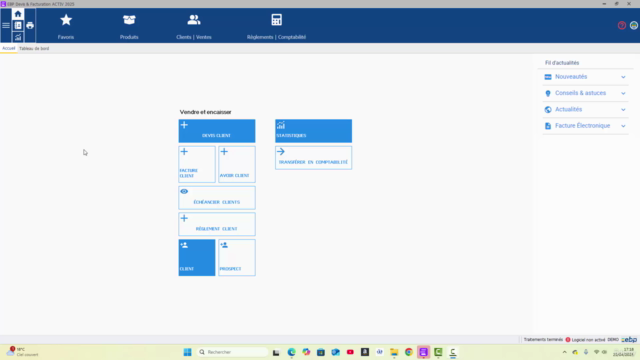
Task: Click the DEMO status bar label
Action: (613, 340)
